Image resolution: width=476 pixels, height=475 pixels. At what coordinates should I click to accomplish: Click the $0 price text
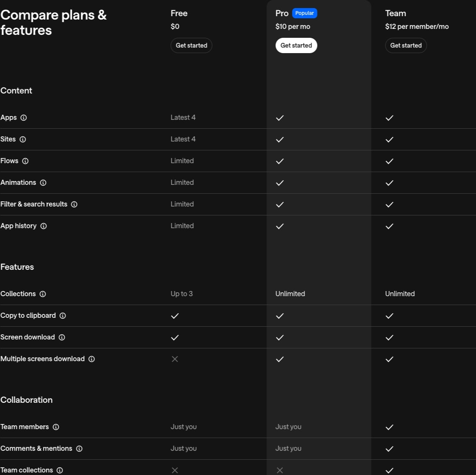point(175,27)
